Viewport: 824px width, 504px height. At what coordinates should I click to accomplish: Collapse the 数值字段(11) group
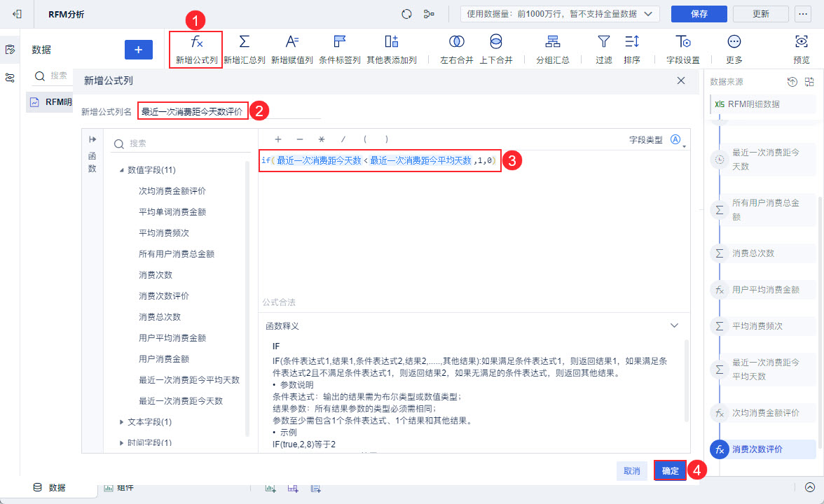pos(121,170)
